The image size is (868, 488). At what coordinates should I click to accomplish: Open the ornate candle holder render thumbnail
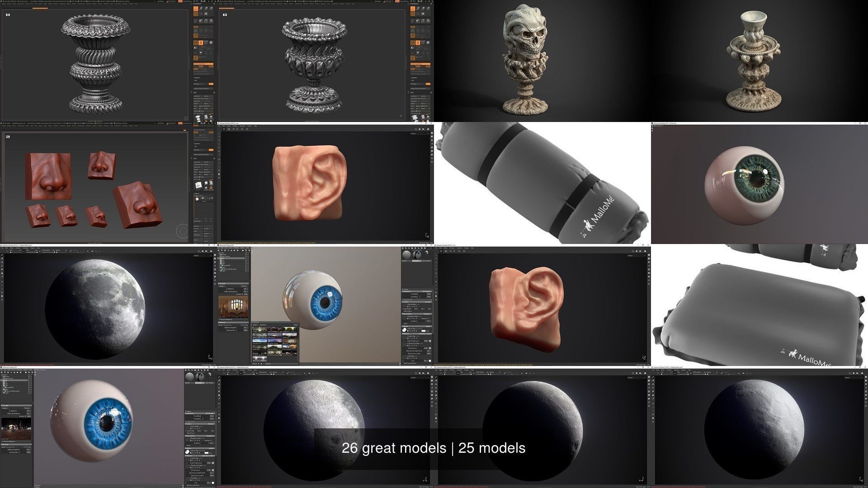[x=759, y=61]
